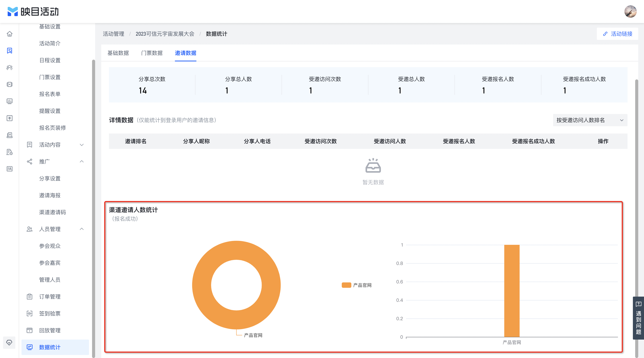Screen dimensions: 644x358
Task: Open the activity list bookmark icon
Action: click(10, 50)
